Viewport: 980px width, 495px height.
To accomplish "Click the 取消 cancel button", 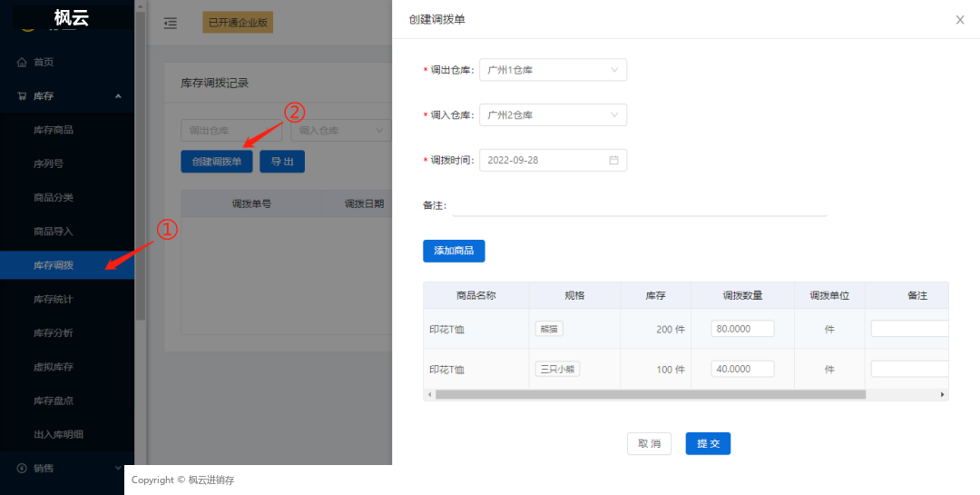I will click(x=650, y=444).
